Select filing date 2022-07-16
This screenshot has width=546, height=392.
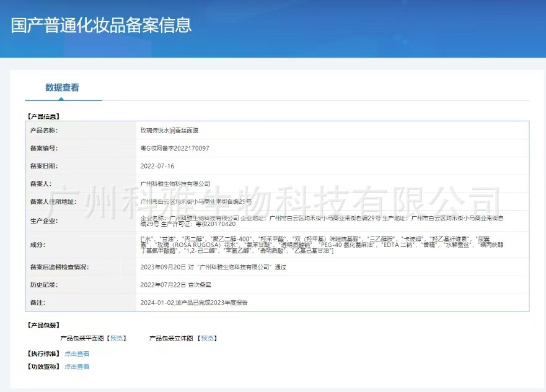click(157, 166)
